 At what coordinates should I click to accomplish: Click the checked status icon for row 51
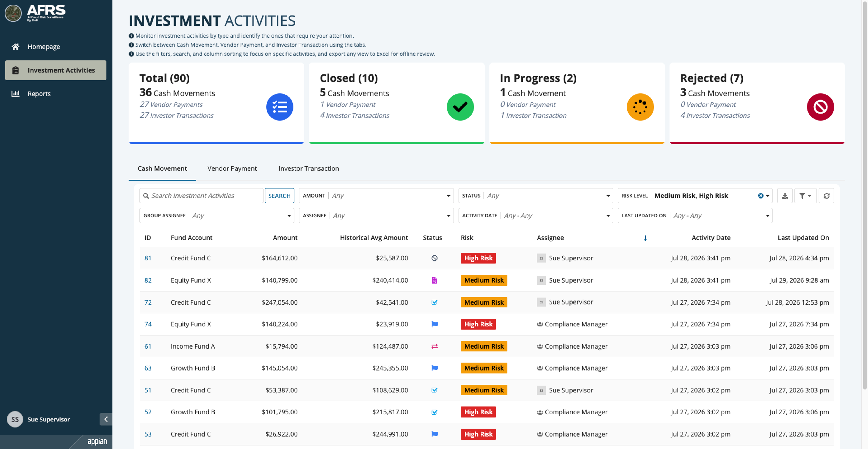pos(434,390)
